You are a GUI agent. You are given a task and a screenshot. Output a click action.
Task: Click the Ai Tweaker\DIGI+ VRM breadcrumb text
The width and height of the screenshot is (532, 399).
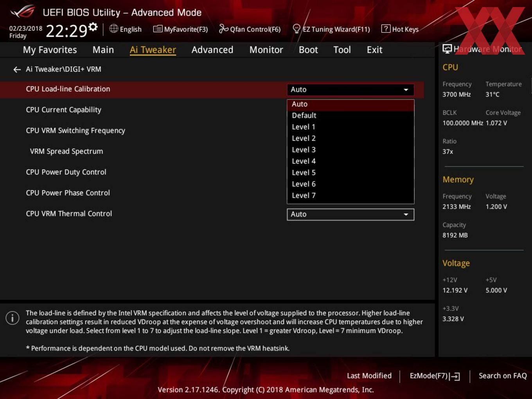tap(63, 69)
